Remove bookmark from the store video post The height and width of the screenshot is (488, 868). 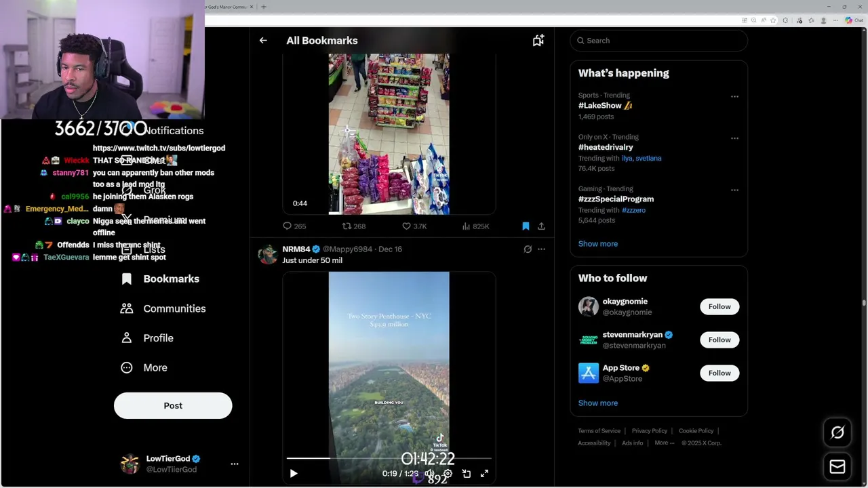[x=526, y=226]
